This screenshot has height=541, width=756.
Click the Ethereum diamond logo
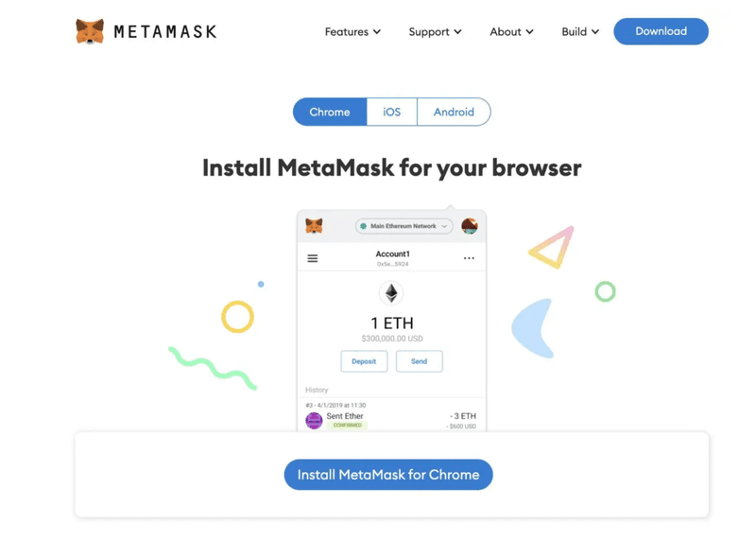[x=391, y=293]
